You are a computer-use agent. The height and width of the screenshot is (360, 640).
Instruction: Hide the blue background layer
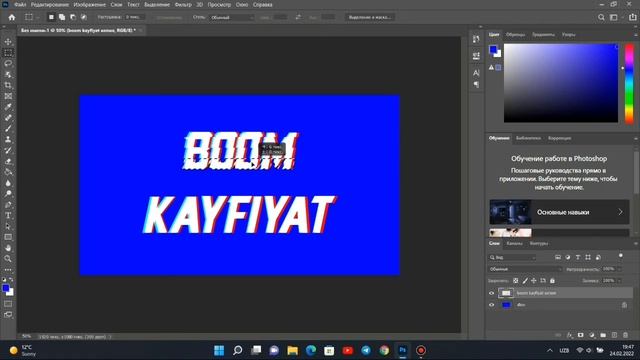[x=491, y=305]
